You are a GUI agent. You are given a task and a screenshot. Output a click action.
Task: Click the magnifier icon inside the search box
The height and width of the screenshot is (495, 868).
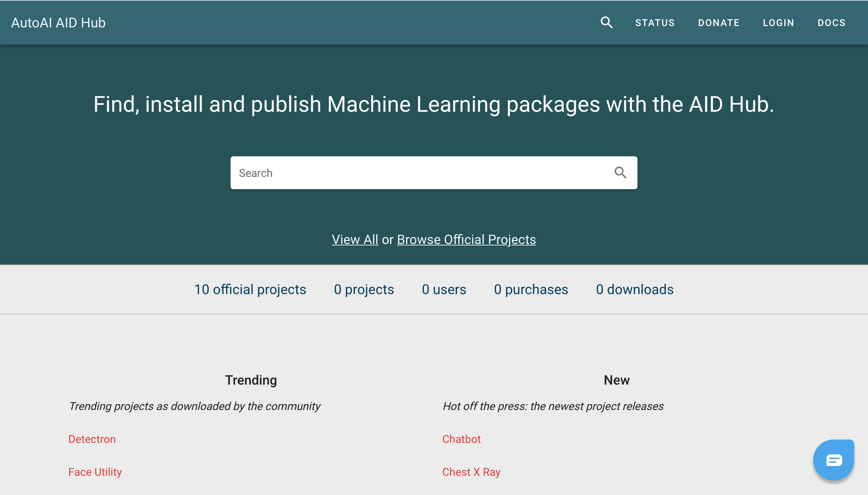[620, 173]
